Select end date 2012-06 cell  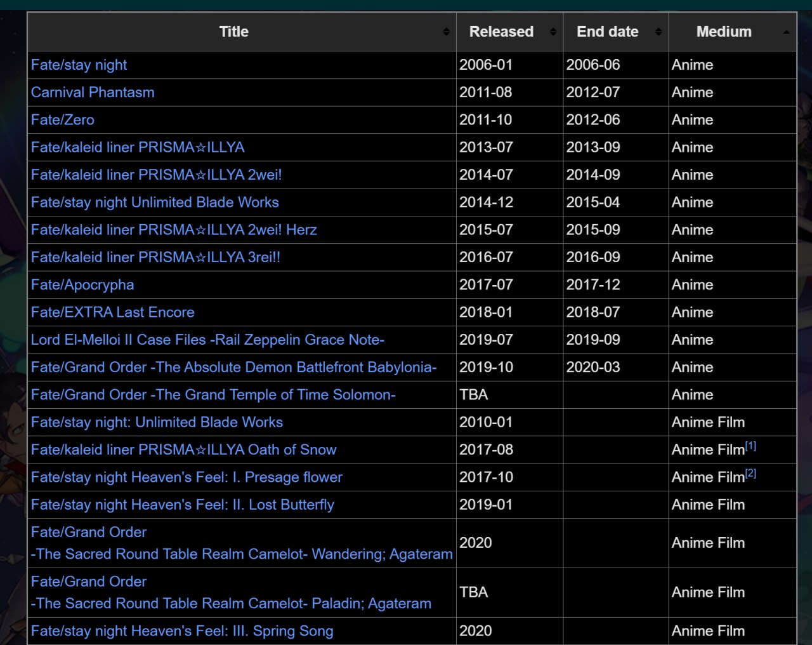[615, 119]
